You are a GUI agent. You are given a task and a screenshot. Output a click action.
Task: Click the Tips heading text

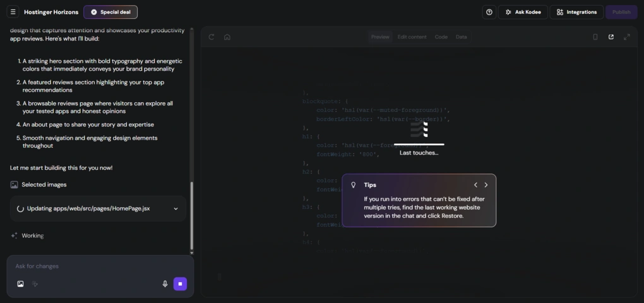(370, 185)
